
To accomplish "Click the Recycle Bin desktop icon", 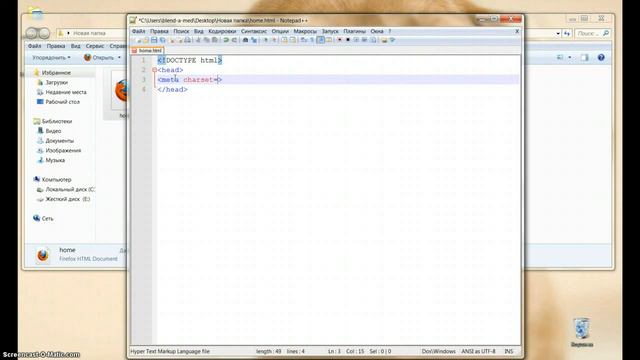I will (x=582, y=332).
